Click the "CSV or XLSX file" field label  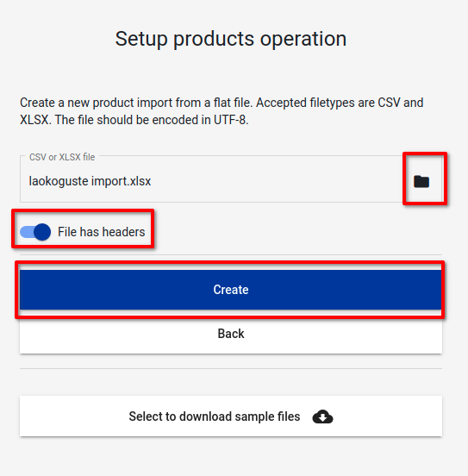[62, 157]
